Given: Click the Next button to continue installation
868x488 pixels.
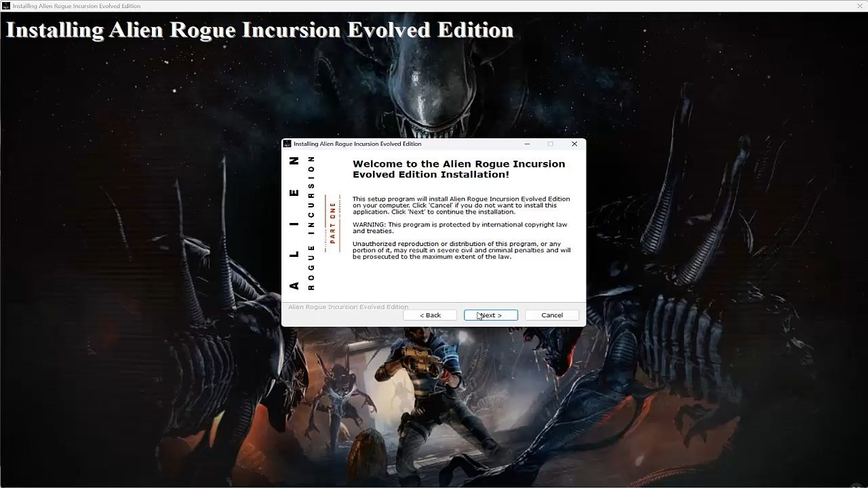Looking at the screenshot, I should coord(490,315).
